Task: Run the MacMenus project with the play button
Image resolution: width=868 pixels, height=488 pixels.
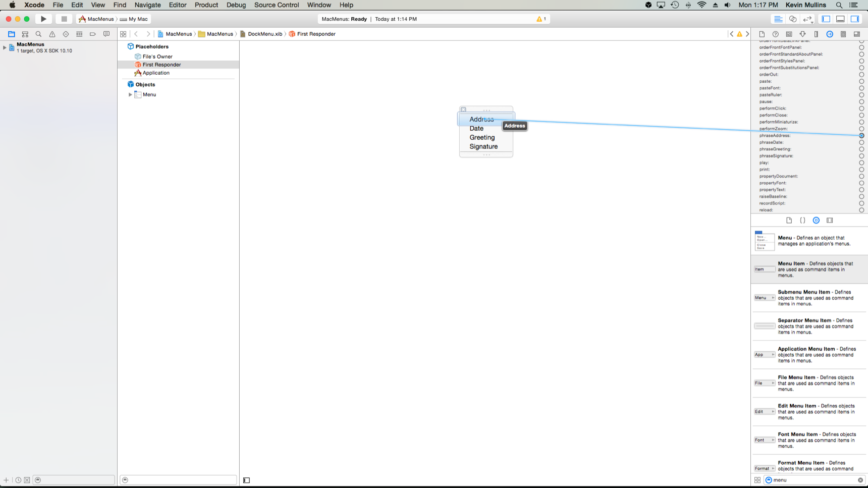Action: pyautogui.click(x=43, y=19)
